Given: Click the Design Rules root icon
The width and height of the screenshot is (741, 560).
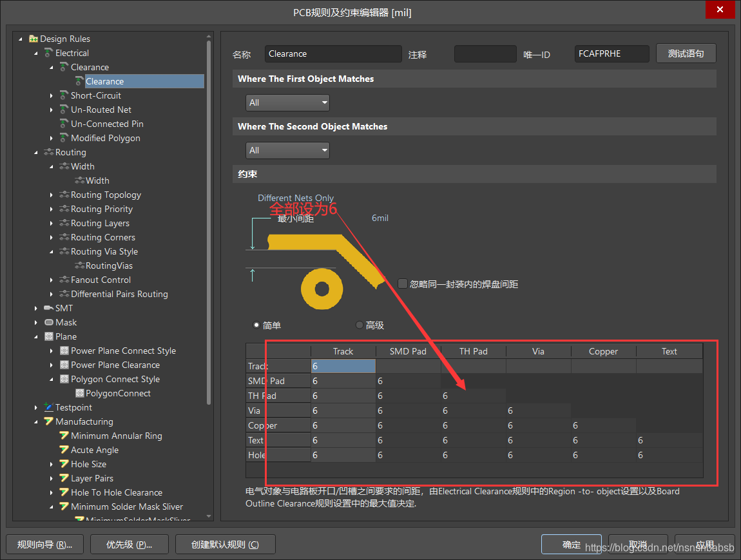Looking at the screenshot, I should click(x=34, y=39).
